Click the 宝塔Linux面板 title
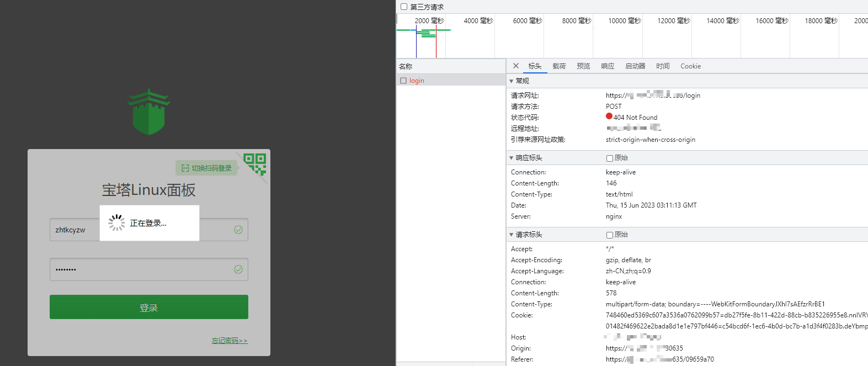This screenshot has height=366, width=868. [148, 190]
